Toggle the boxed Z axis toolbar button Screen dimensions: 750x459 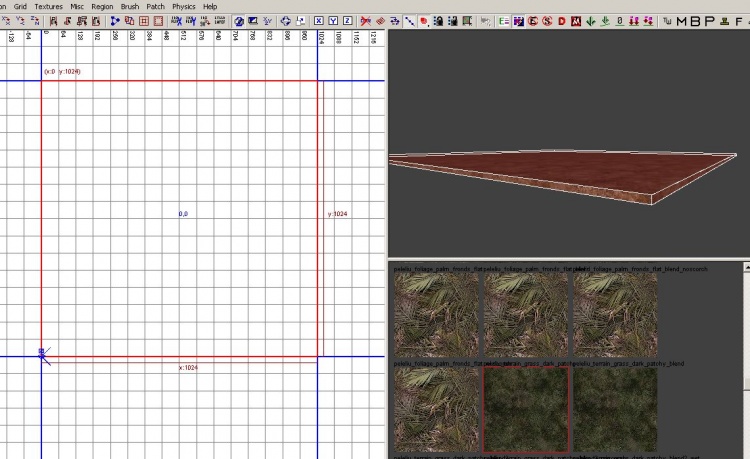[347, 21]
